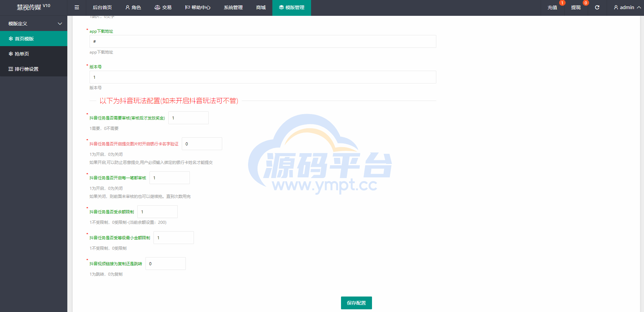Expand the admin account dropdown arrow
The image size is (644, 312).
[x=639, y=7]
